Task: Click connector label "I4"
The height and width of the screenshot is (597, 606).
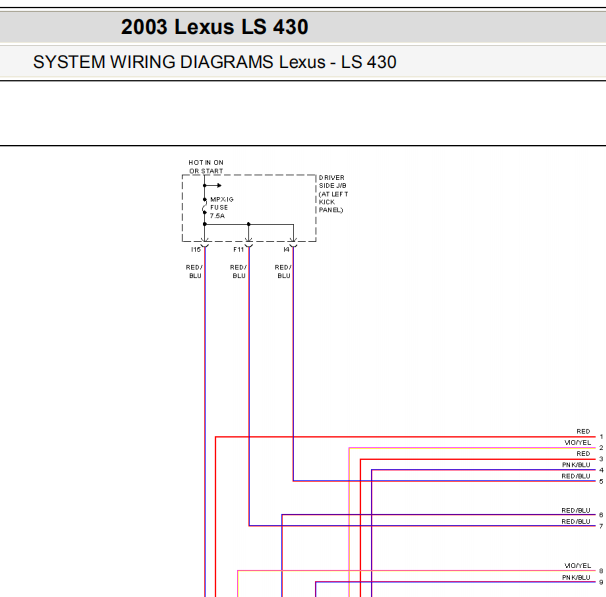Action: coord(286,250)
